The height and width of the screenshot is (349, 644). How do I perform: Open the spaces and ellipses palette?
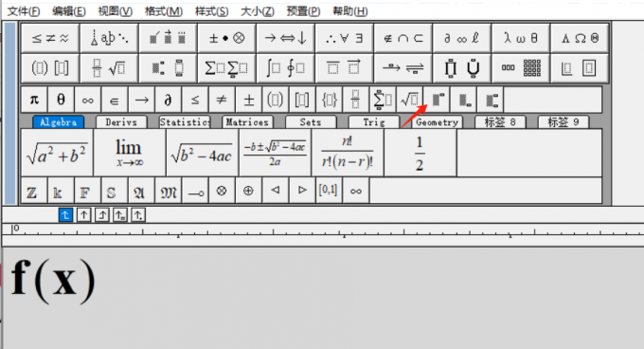point(109,38)
